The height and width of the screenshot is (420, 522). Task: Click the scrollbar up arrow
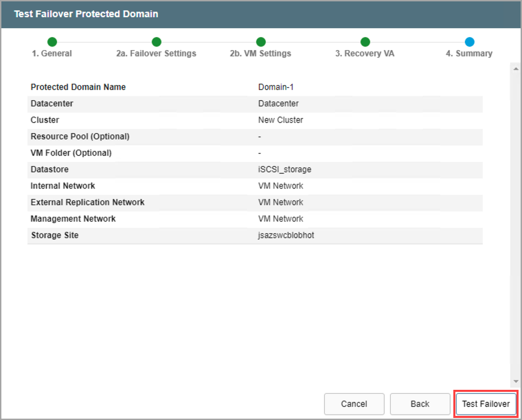(515, 67)
